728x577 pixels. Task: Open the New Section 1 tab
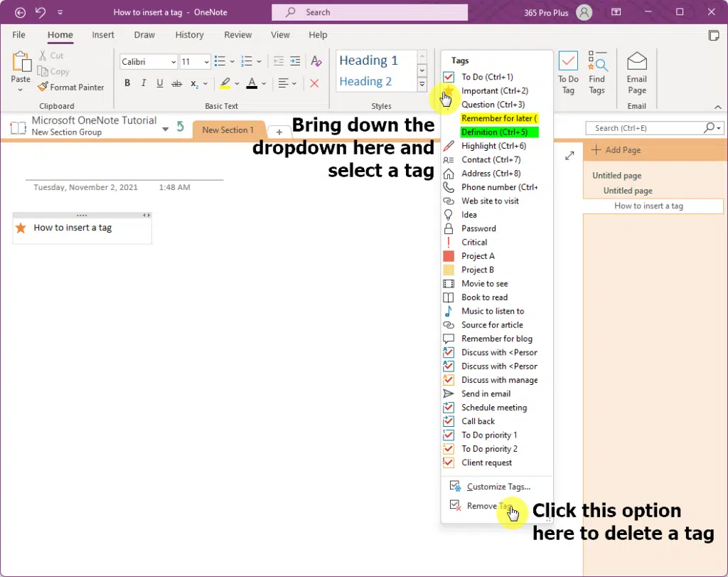click(x=228, y=130)
